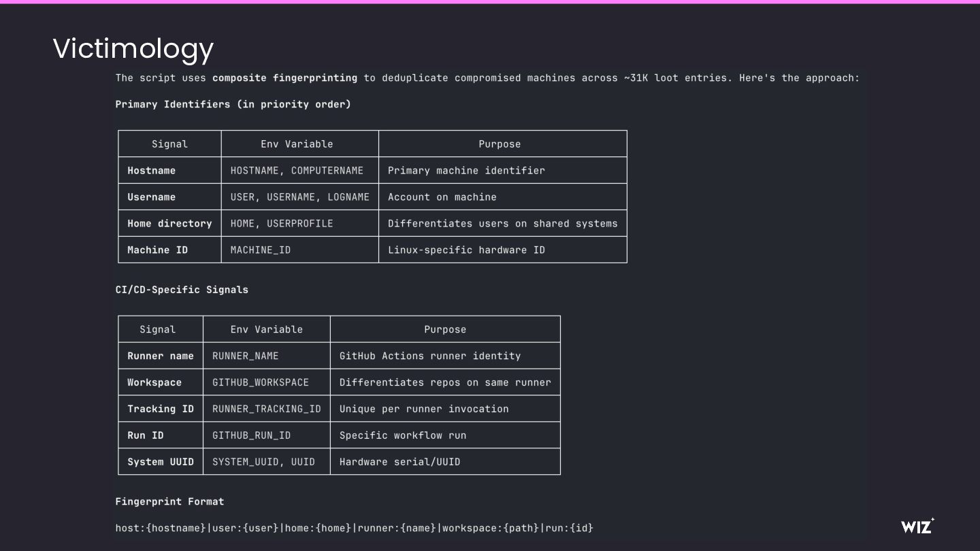Viewport: 980px width, 551px height.
Task: Click the GITHUB_WORKSPACE variable cell
Action: click(x=261, y=383)
